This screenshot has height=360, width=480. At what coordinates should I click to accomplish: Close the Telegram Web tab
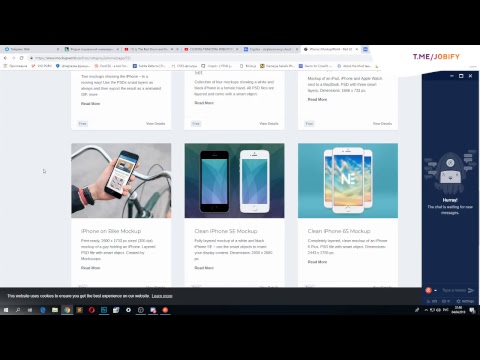58,49
